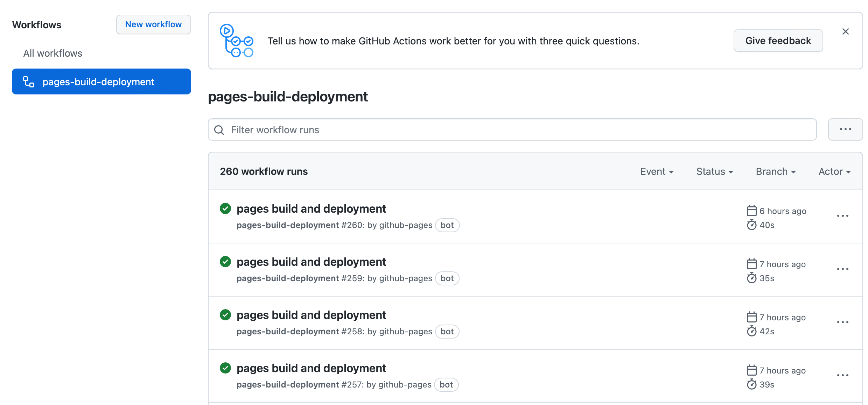Open the kebab menu for run #260
Screen dimensions: 868x405
(x=843, y=216)
